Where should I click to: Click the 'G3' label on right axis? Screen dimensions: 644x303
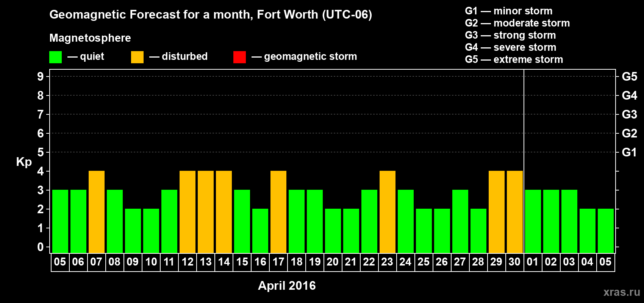pos(629,114)
